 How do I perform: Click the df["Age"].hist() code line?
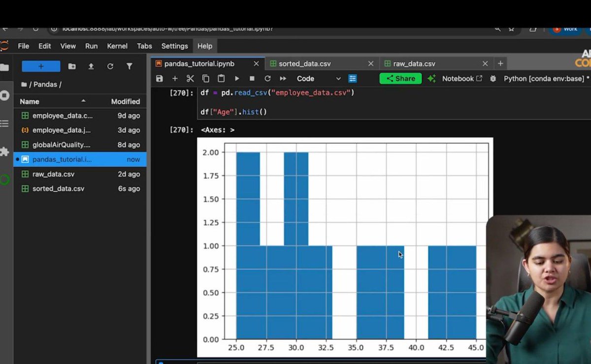tap(233, 112)
